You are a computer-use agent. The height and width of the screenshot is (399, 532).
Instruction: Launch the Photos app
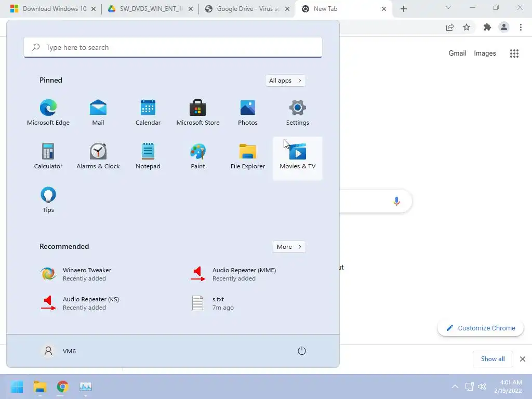tap(248, 113)
